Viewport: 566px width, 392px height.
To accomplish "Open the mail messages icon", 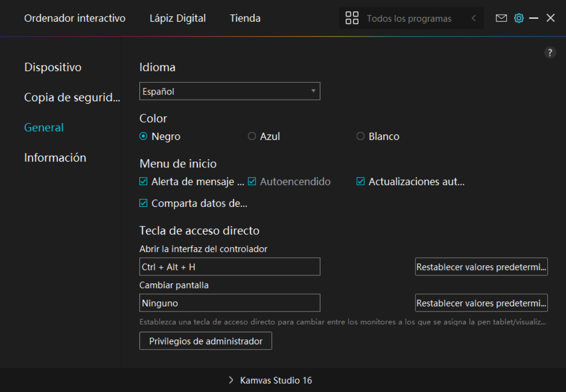I will tap(501, 18).
